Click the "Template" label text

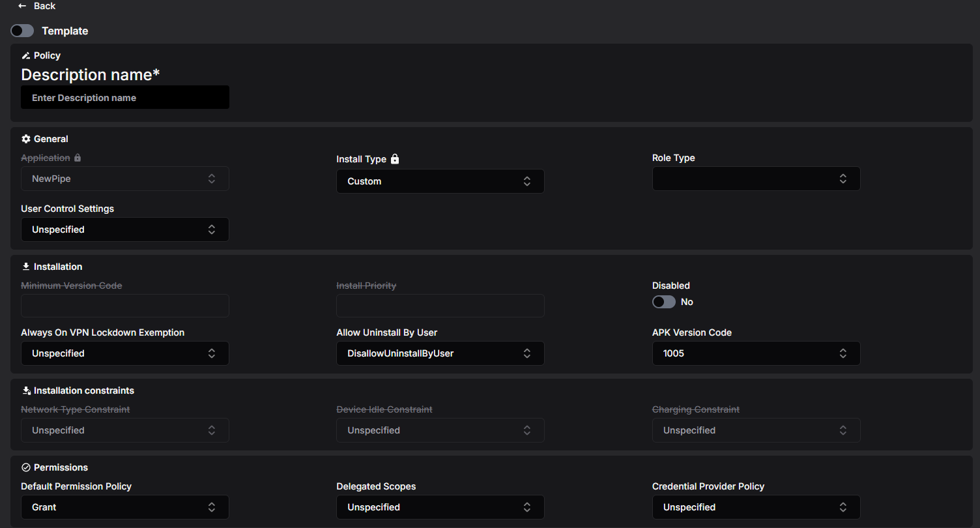[65, 31]
